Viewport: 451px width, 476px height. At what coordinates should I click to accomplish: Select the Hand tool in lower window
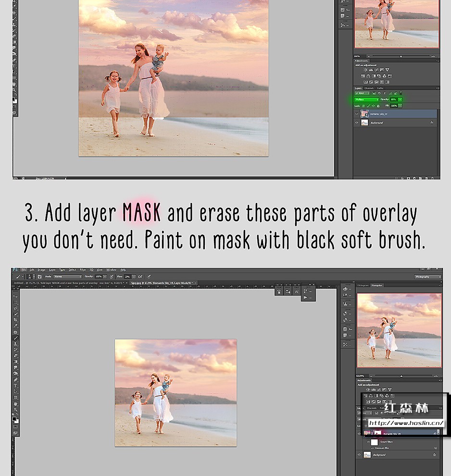(x=15, y=404)
